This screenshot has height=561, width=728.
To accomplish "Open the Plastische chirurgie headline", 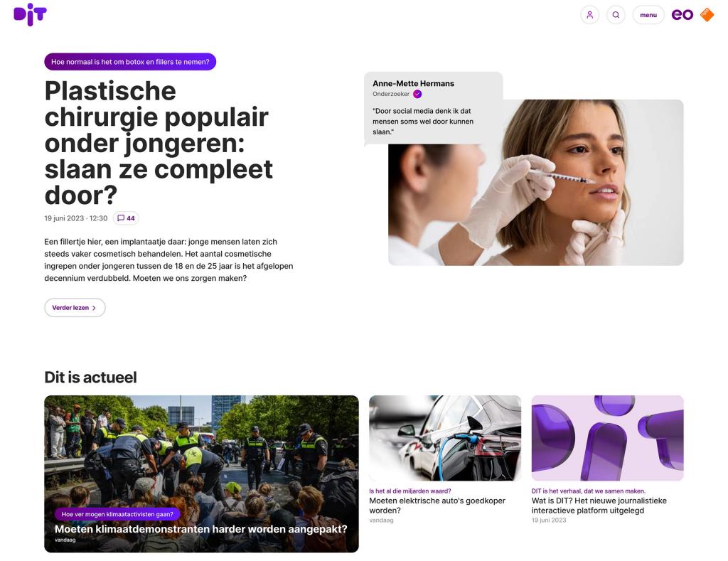I will [159, 143].
